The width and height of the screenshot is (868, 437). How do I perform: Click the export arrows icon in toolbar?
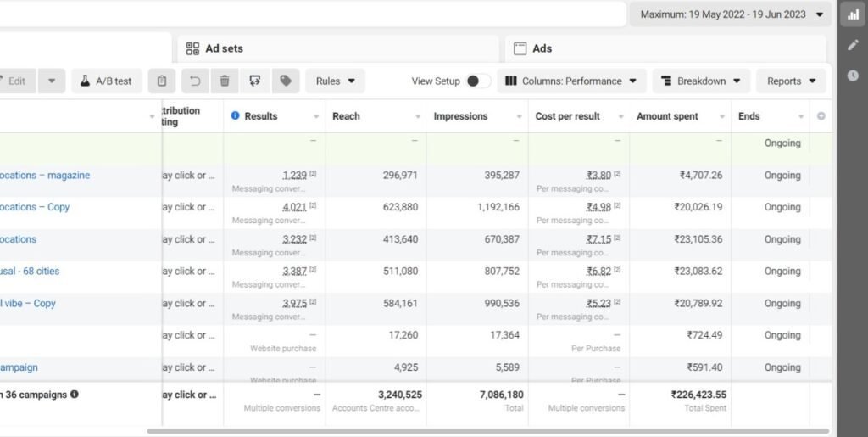[x=255, y=81]
